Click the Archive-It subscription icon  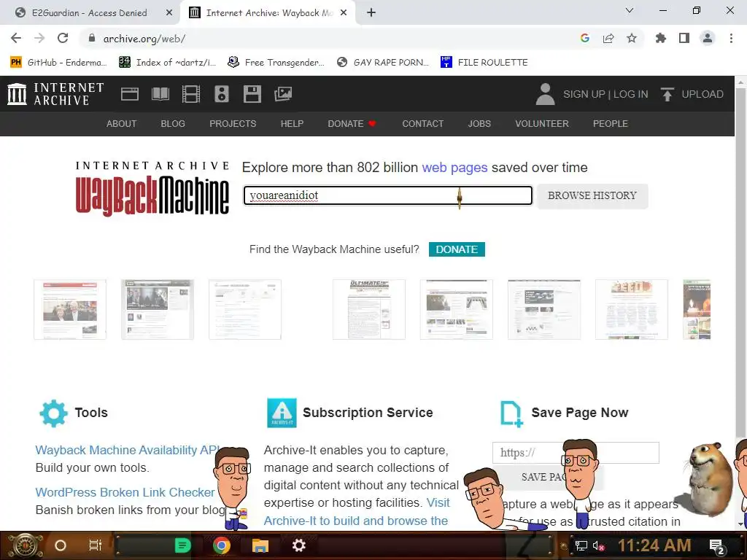pyautogui.click(x=282, y=413)
